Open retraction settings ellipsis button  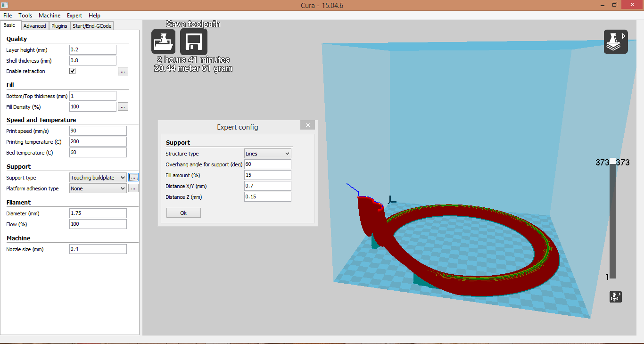point(123,71)
